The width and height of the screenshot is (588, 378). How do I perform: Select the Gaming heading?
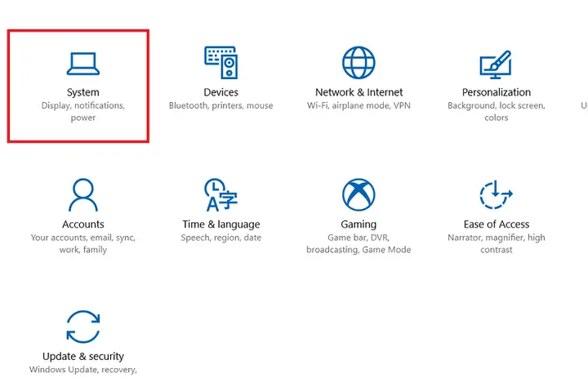[359, 225]
